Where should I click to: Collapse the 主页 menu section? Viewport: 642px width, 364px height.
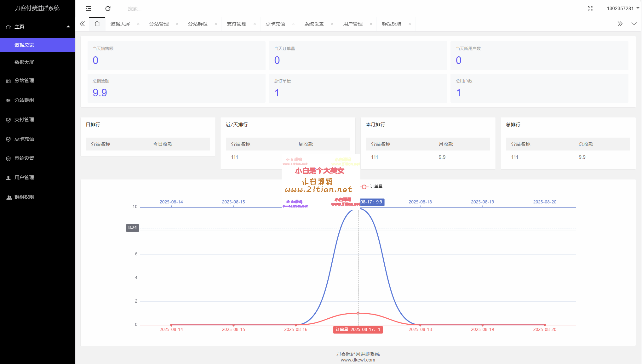68,27
